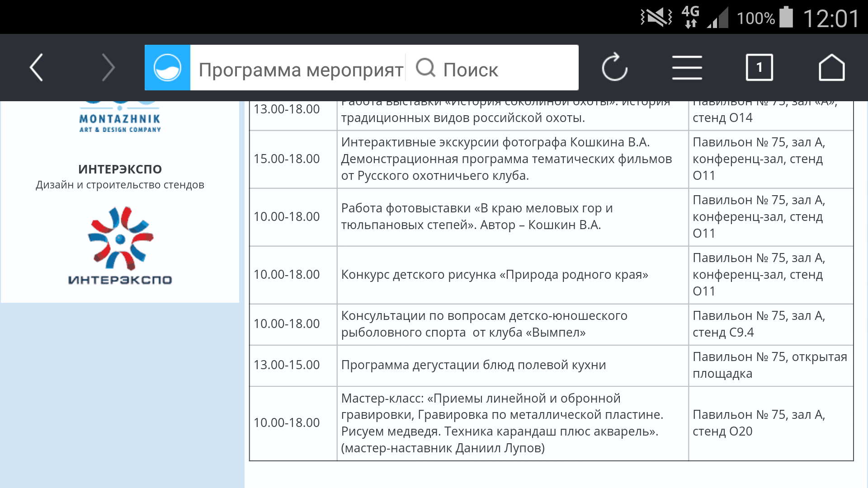Tap the battery icon in status bar

click(787, 18)
